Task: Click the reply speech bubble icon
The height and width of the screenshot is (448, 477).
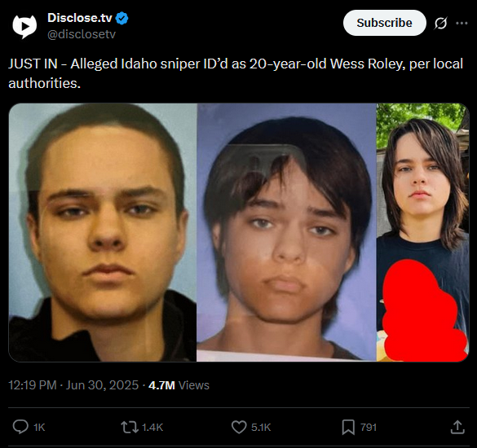Action: tap(20, 427)
